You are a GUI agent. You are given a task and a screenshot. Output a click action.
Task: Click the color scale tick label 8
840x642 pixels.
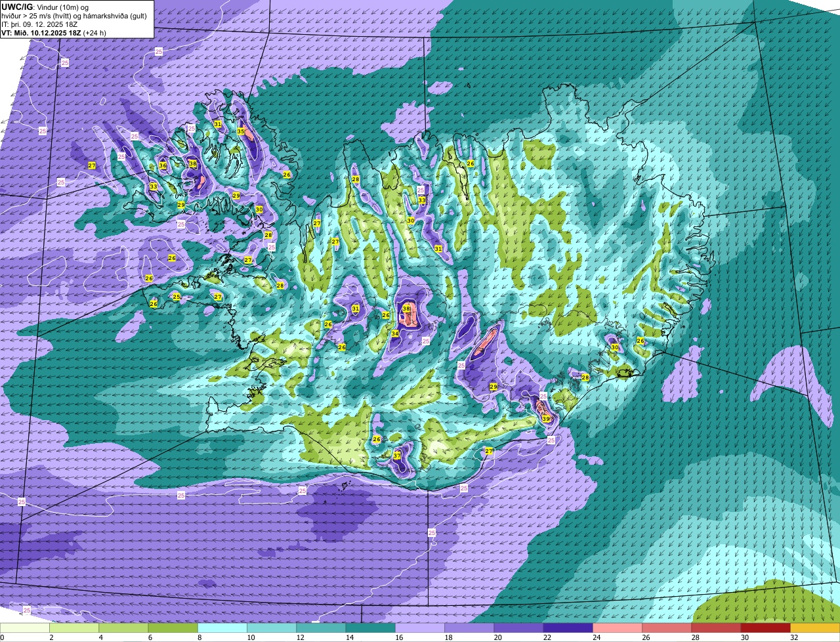[x=199, y=637]
